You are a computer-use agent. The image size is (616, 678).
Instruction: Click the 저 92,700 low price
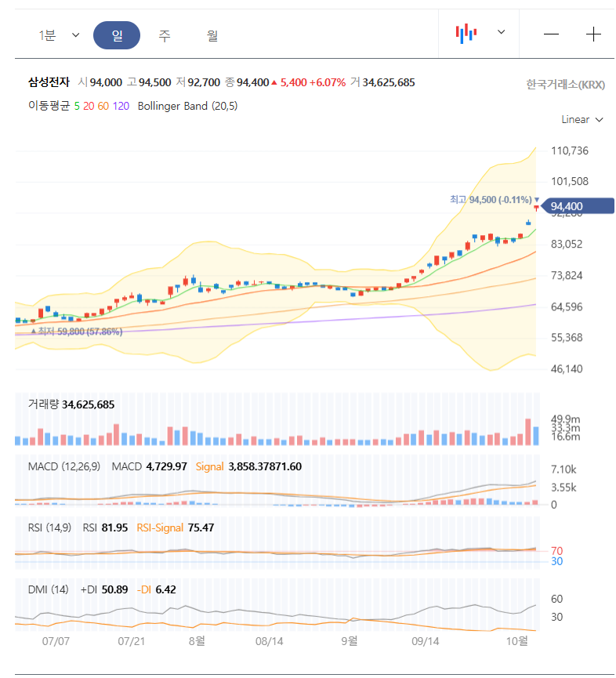(198, 82)
